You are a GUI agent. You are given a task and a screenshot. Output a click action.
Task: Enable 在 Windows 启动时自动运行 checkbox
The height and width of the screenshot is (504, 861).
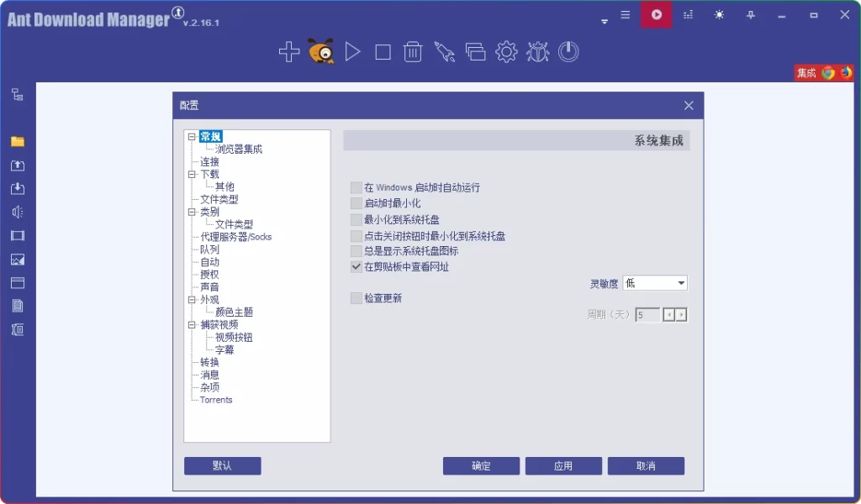tap(357, 187)
